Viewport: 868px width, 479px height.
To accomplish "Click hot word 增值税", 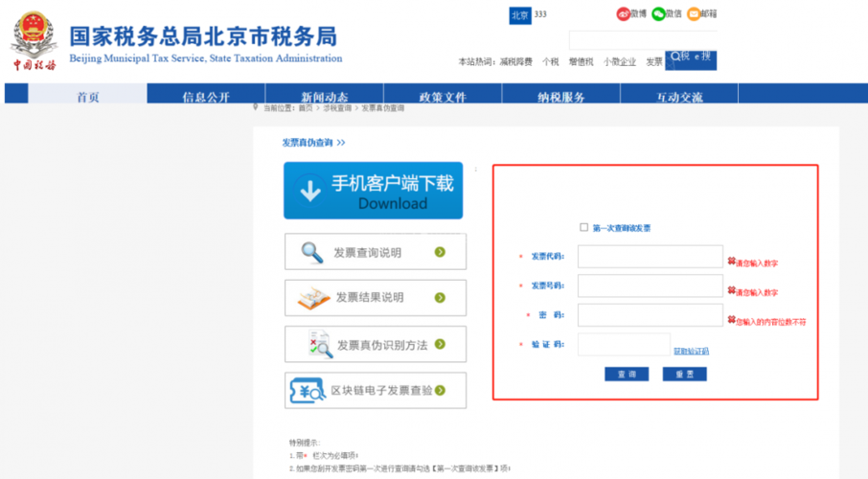I will (581, 62).
